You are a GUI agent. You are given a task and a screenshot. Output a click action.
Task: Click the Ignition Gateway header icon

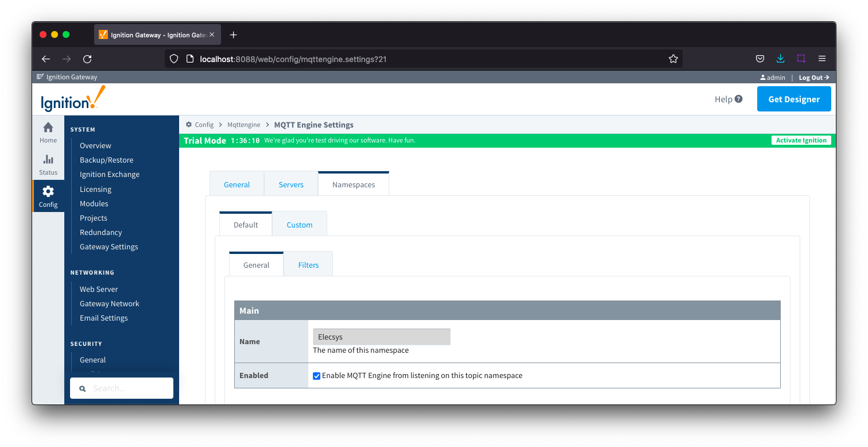pyautogui.click(x=40, y=77)
